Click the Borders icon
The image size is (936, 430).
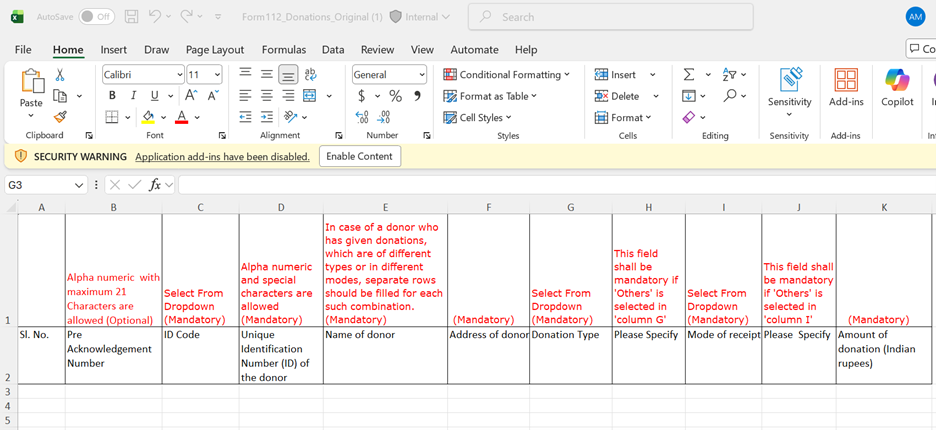click(112, 117)
